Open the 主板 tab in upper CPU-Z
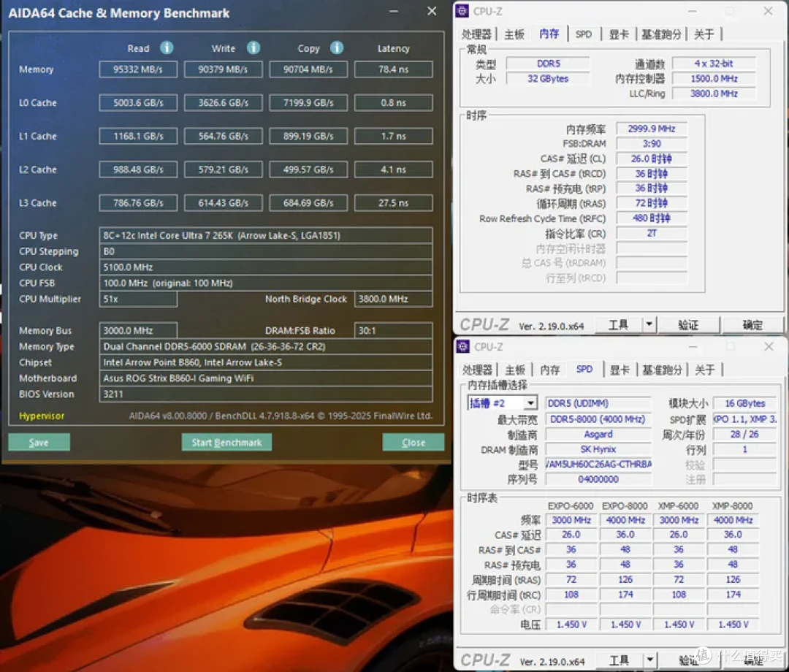The image size is (789, 672). coord(514,34)
